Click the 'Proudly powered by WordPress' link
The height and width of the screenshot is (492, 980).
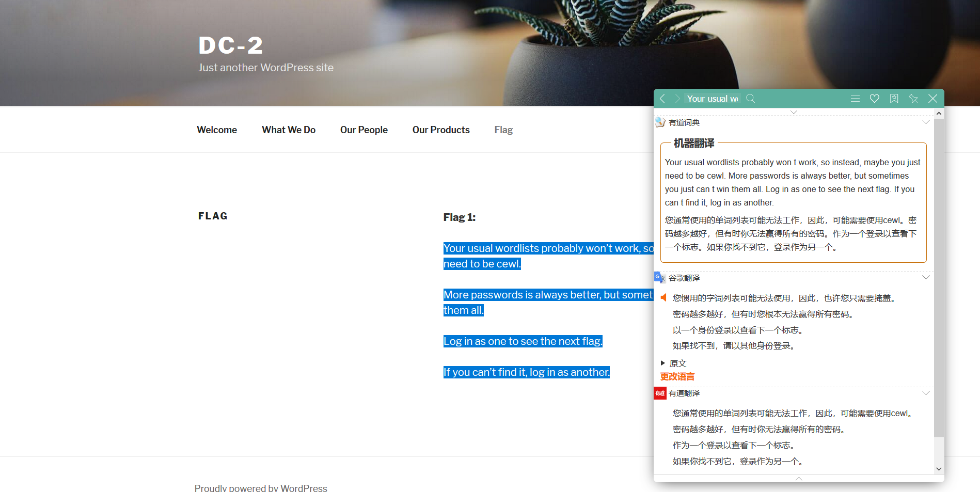(x=261, y=488)
